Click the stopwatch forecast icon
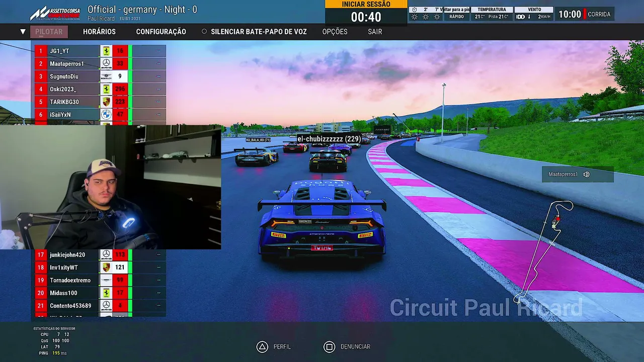The image size is (644, 362). [414, 10]
